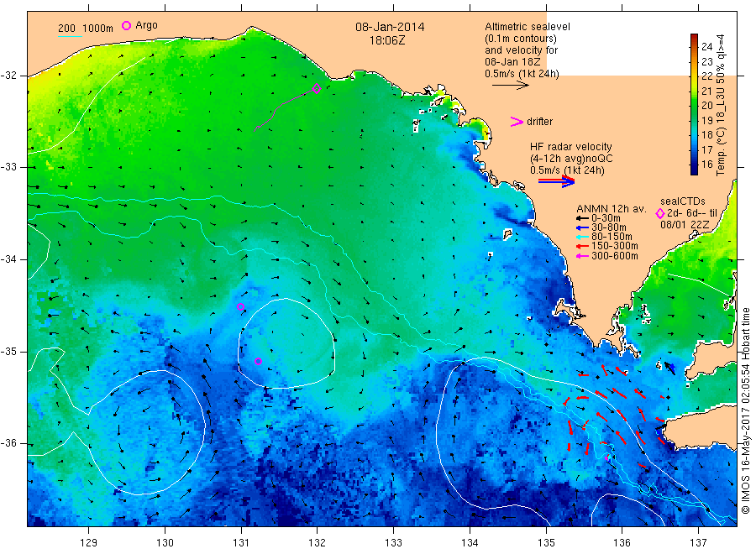Click the magenta 300-600m legend arrow
The image size is (756, 554).
click(x=582, y=256)
